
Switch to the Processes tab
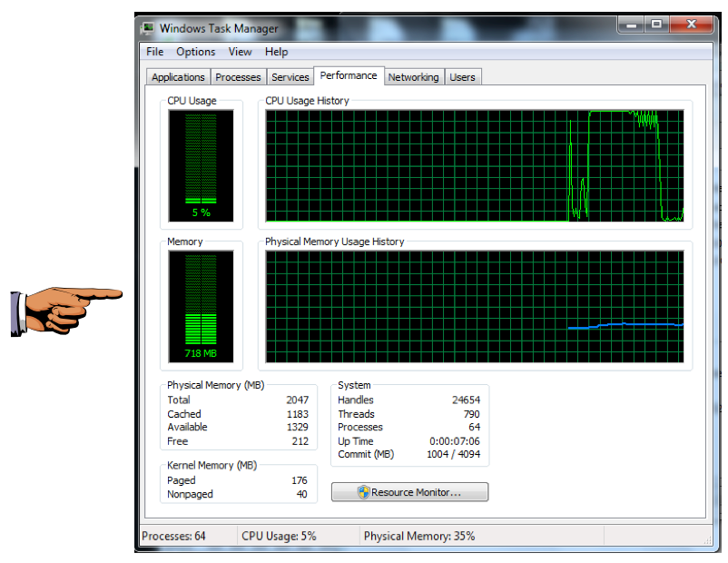click(238, 77)
